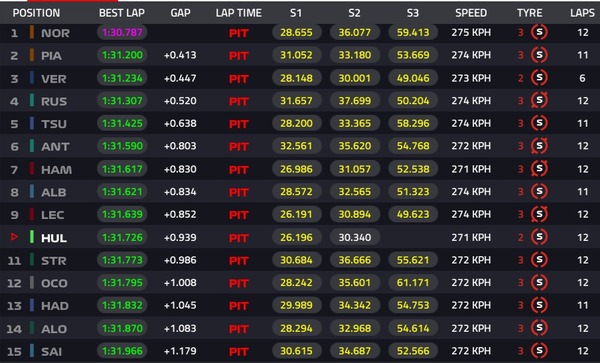Select driver name ALO in the list

pos(54,329)
